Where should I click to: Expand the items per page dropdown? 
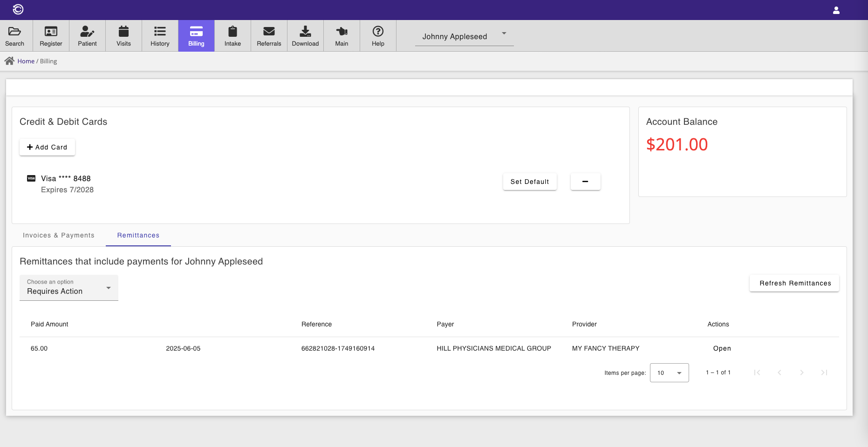click(669, 373)
